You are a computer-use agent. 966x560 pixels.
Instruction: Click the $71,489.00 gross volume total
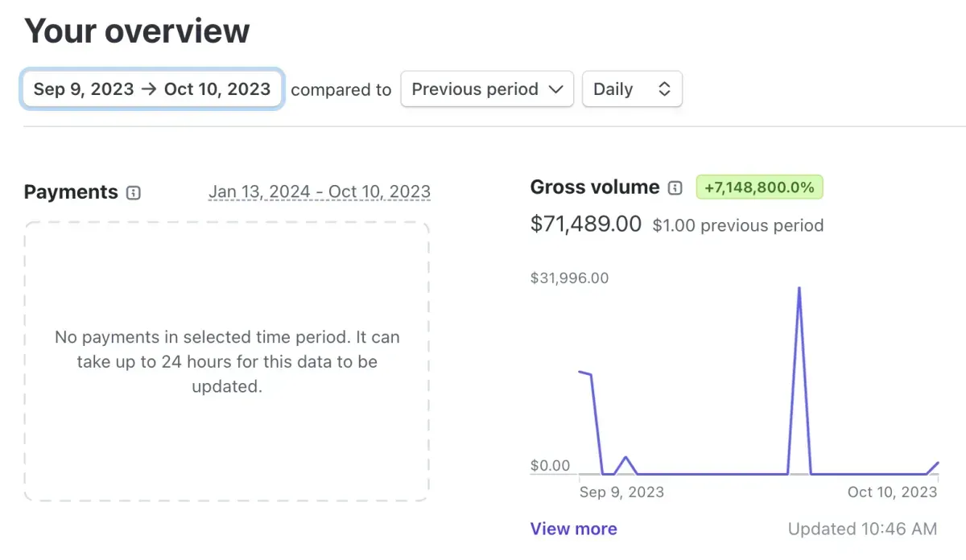[x=585, y=224]
